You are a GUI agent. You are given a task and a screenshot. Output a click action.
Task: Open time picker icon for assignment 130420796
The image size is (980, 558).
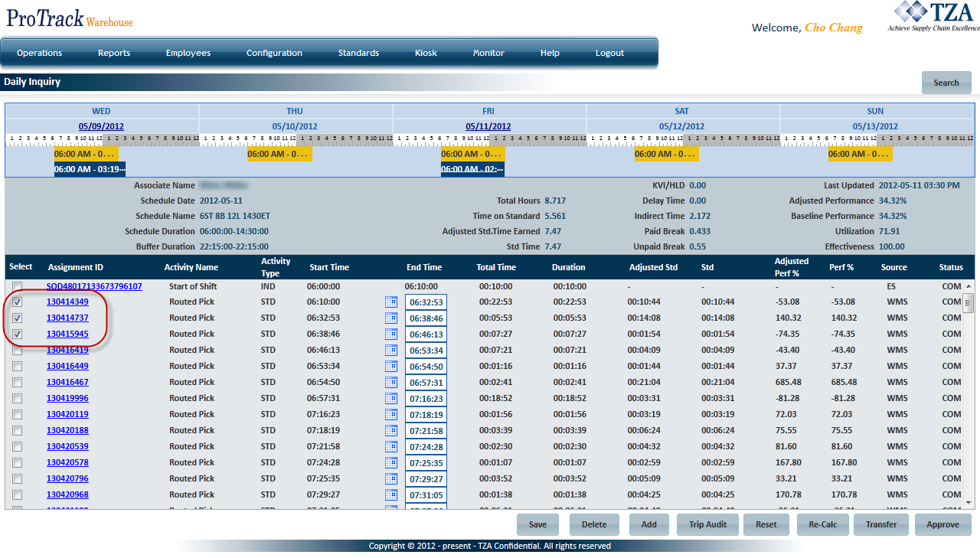click(390, 479)
